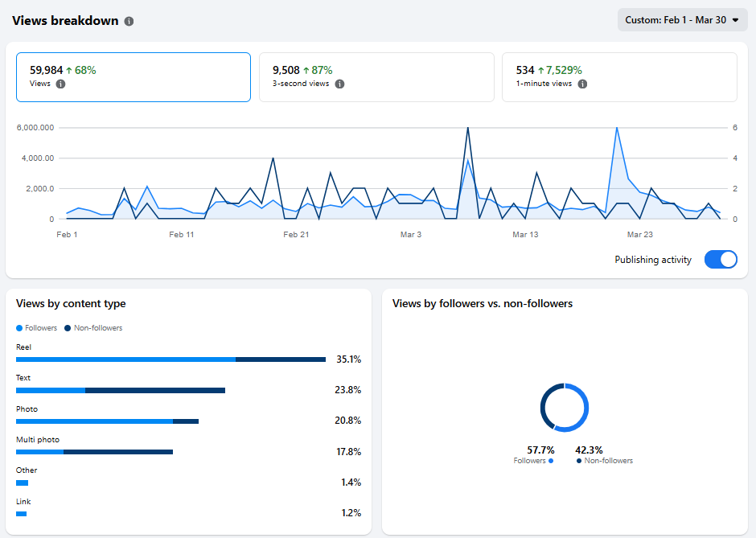Open the Custom date range dropdown
Viewport: 756px width, 538px height.
682,19
